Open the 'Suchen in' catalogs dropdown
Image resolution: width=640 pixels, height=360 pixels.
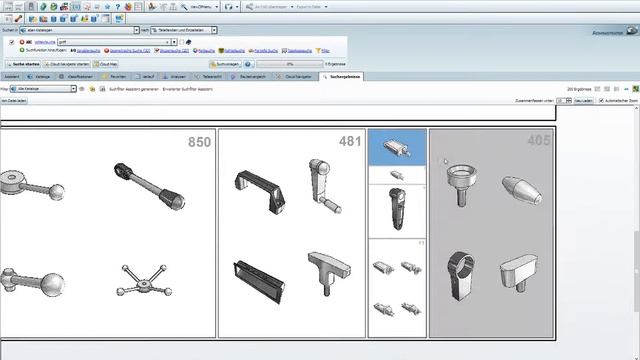tap(136, 30)
